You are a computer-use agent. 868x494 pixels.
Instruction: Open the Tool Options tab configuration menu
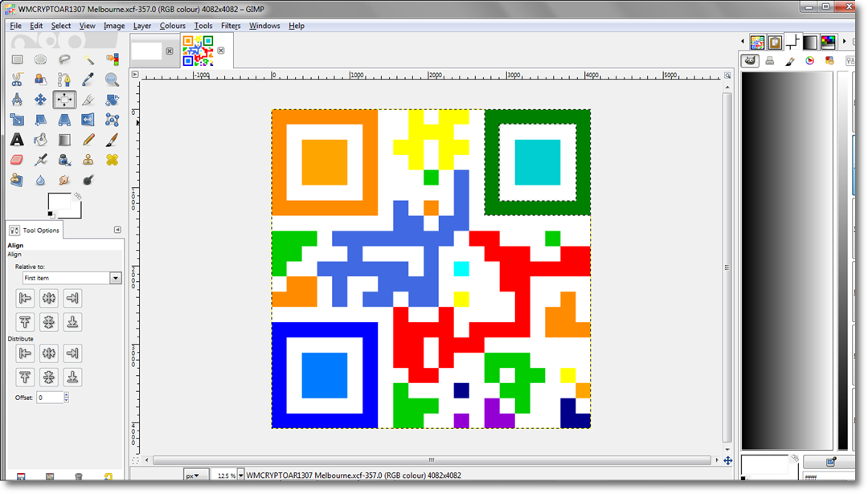(117, 230)
